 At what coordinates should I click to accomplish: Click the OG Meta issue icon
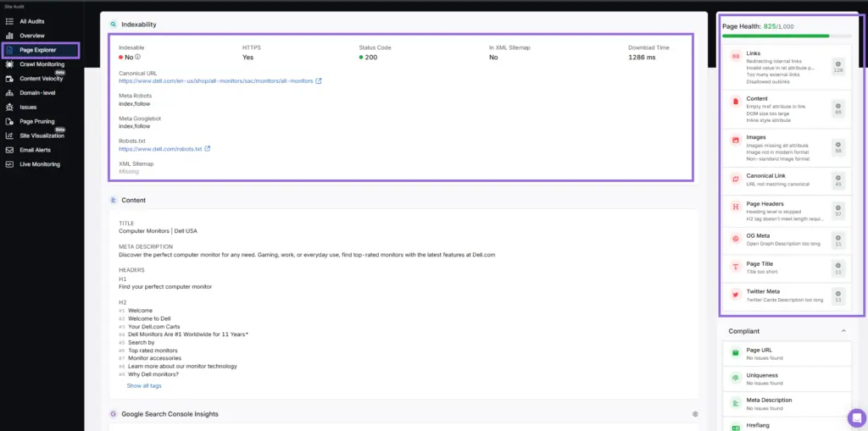[x=736, y=239]
